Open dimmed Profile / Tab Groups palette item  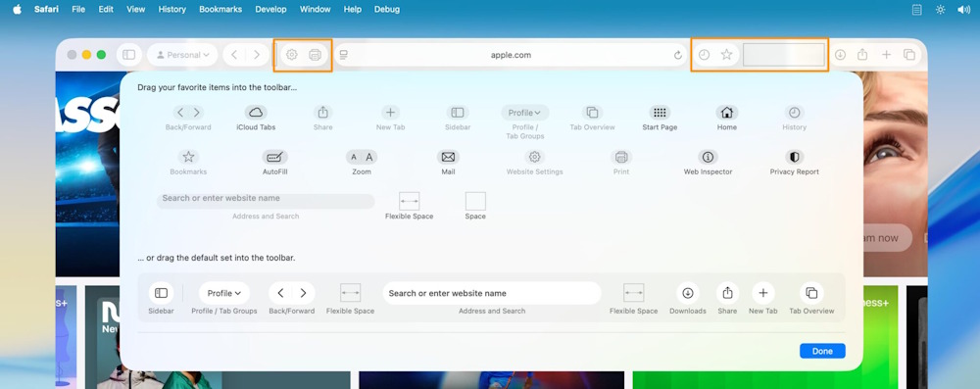(x=525, y=113)
